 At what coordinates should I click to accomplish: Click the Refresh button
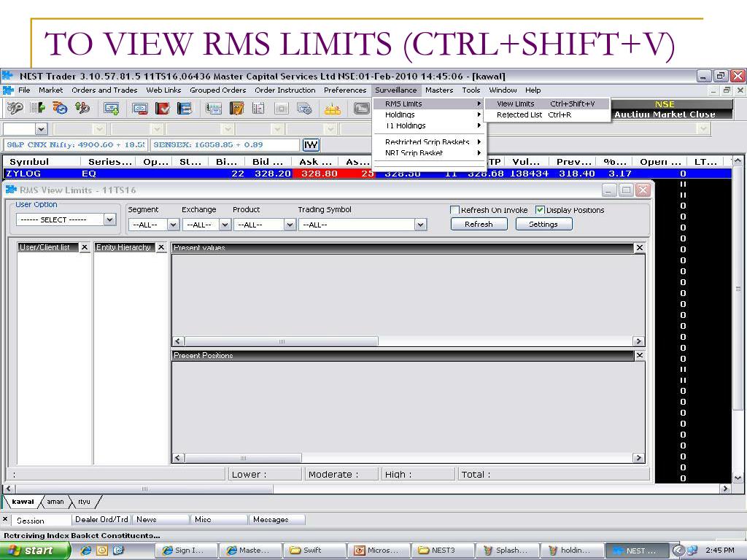479,225
